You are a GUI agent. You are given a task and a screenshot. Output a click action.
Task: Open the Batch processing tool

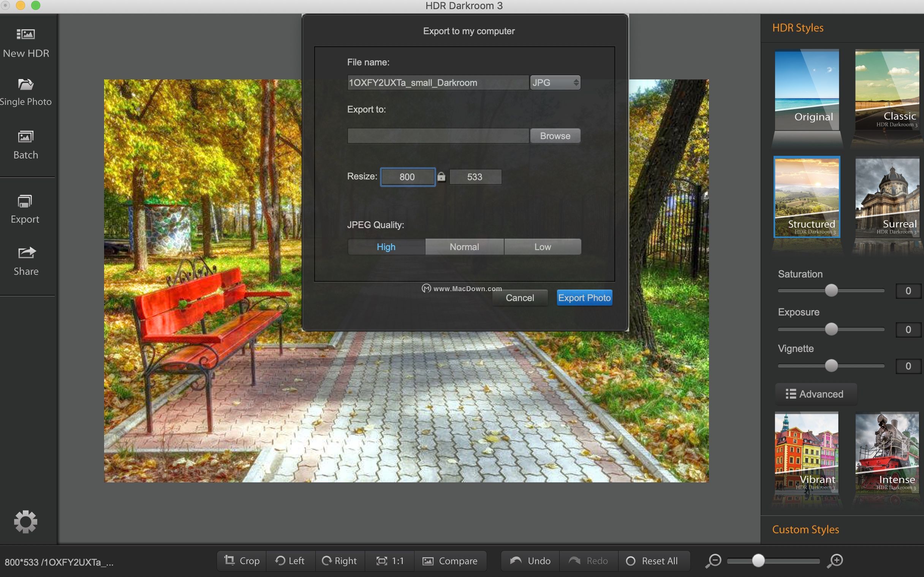[x=25, y=145]
